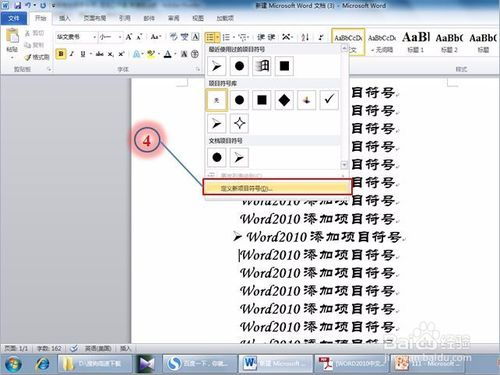Pick arrow bullet in bullet library

point(216,124)
